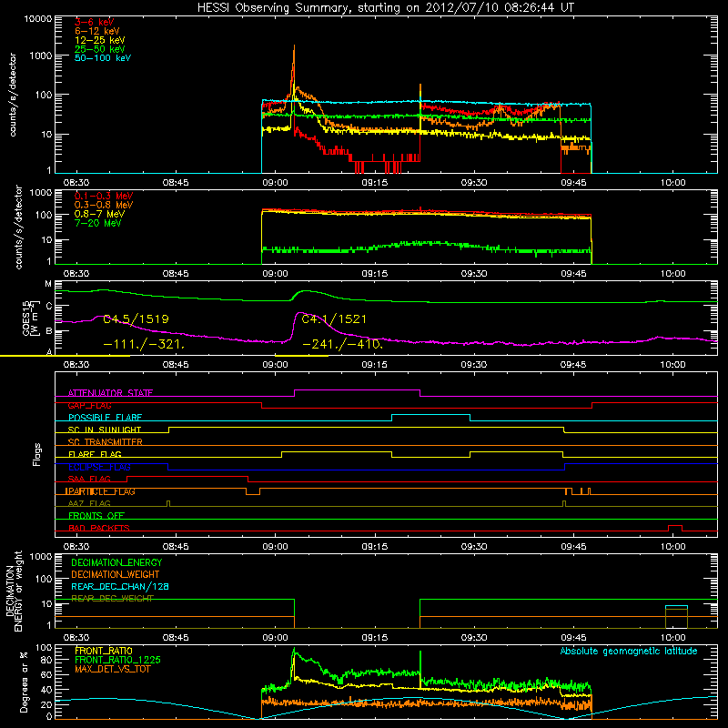This screenshot has height=728, width=728.
Task: Select the vertical 'Flags' axis label
Action: tap(37, 454)
